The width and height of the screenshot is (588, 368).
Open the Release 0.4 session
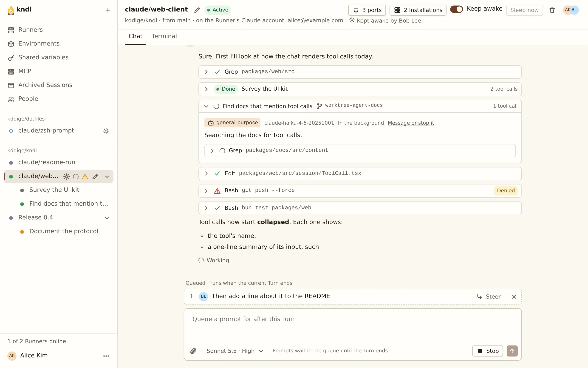tap(35, 218)
